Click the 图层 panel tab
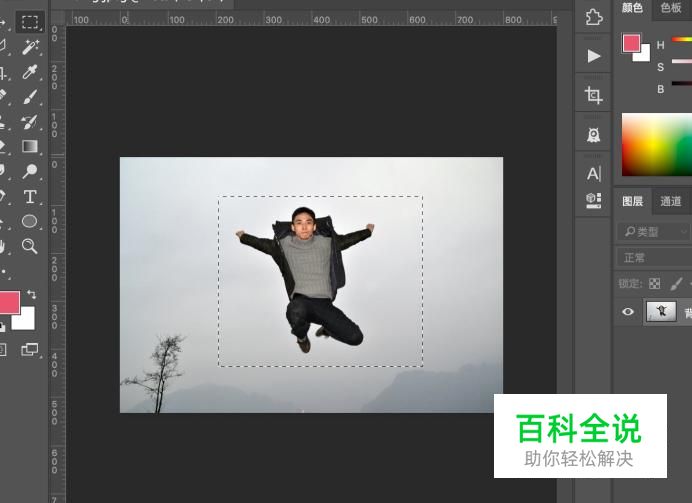This screenshot has width=692, height=503. click(632, 201)
